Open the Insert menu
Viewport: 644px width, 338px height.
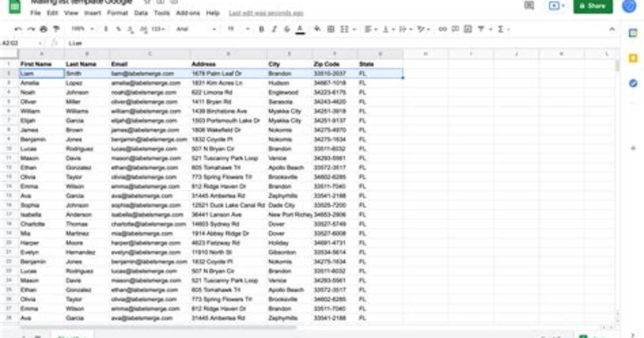coord(93,13)
